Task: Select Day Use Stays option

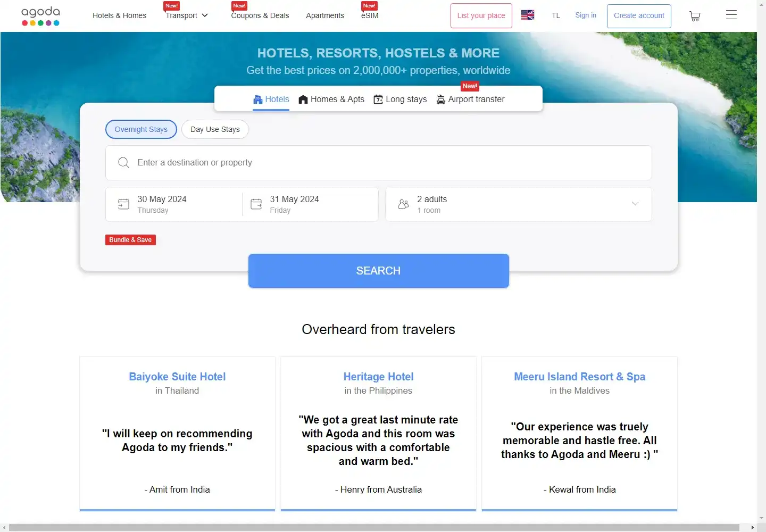Action: pos(215,129)
